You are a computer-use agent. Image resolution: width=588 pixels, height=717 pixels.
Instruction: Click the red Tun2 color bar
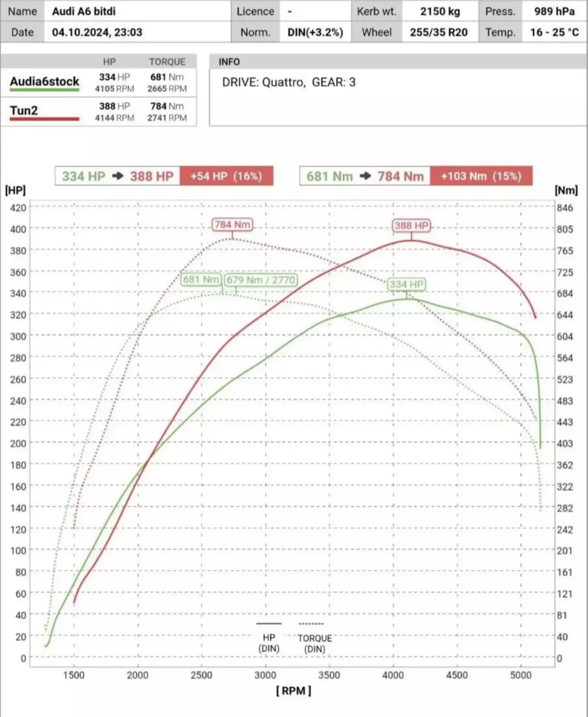44,119
